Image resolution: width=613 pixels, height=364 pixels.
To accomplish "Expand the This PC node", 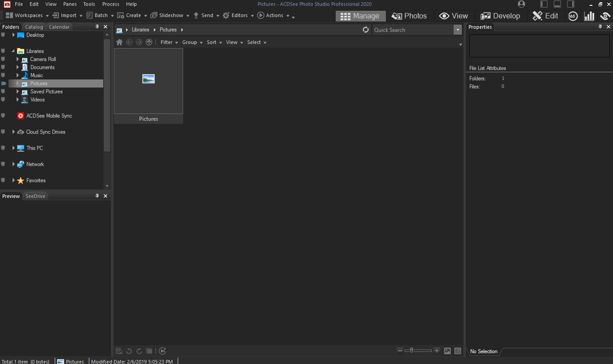I will pyautogui.click(x=13, y=148).
